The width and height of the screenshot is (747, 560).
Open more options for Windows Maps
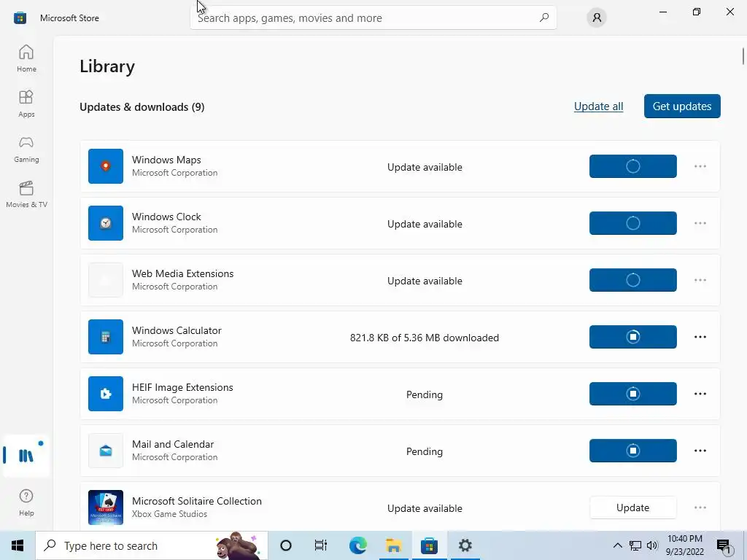pyautogui.click(x=700, y=166)
